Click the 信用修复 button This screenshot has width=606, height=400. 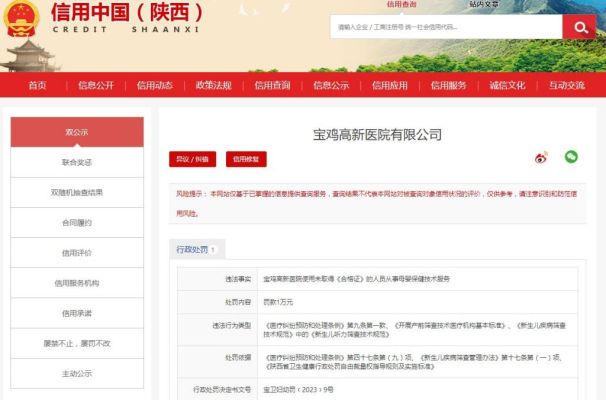[x=246, y=159]
